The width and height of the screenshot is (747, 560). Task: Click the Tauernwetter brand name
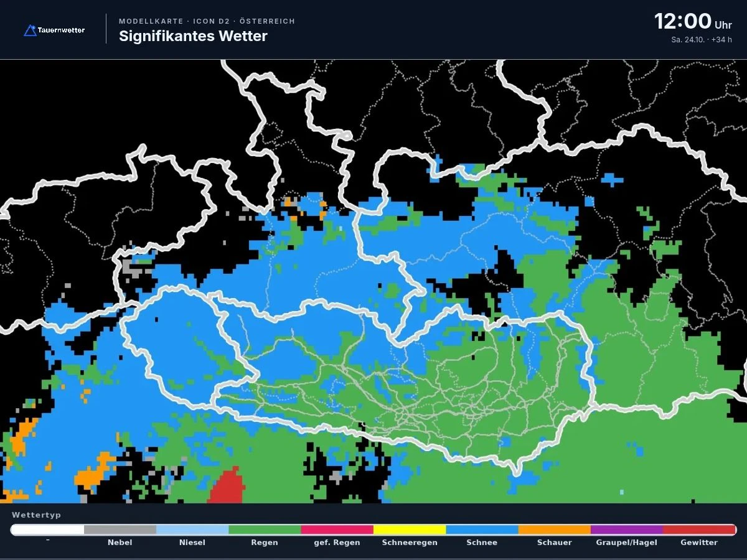point(61,30)
